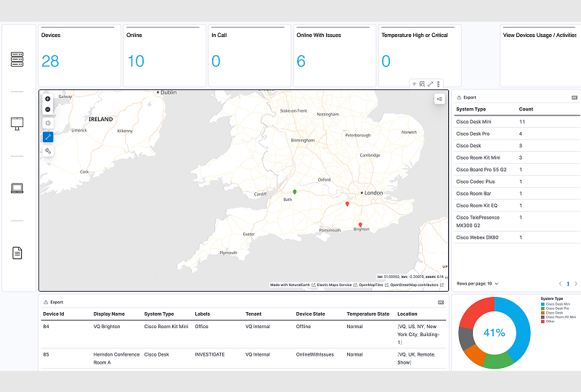Viewport: 581px width, 392px height.
Task: Open the document icon in the sidebar
Action: pos(17,253)
